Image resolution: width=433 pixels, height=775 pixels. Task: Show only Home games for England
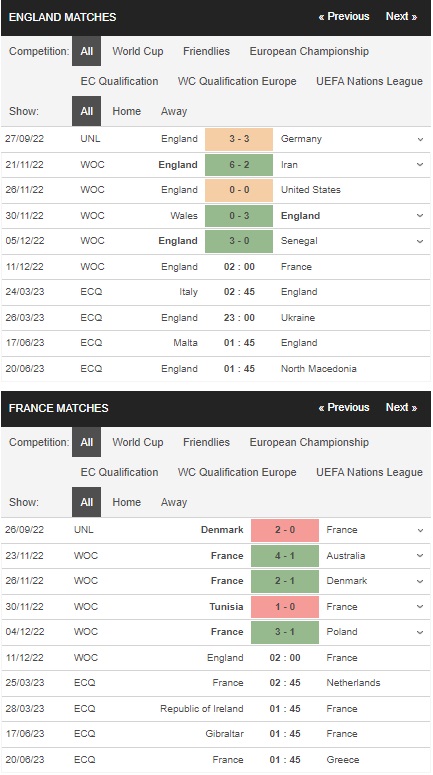[x=127, y=111]
